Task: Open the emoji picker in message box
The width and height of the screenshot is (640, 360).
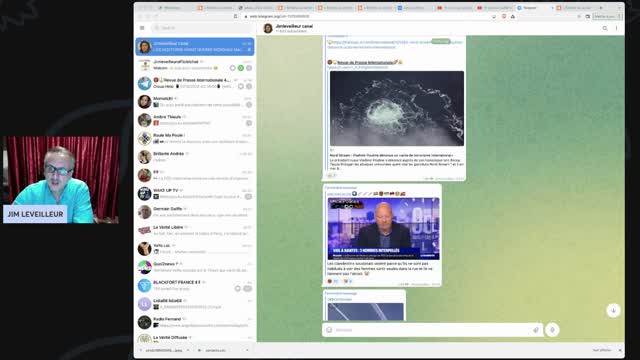Action: click(x=329, y=330)
